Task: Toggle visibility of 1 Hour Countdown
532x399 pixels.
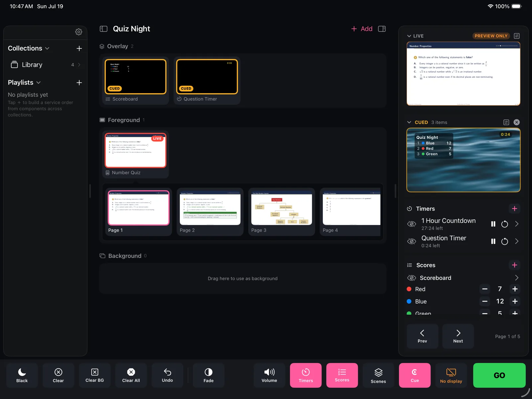Action: [412, 224]
